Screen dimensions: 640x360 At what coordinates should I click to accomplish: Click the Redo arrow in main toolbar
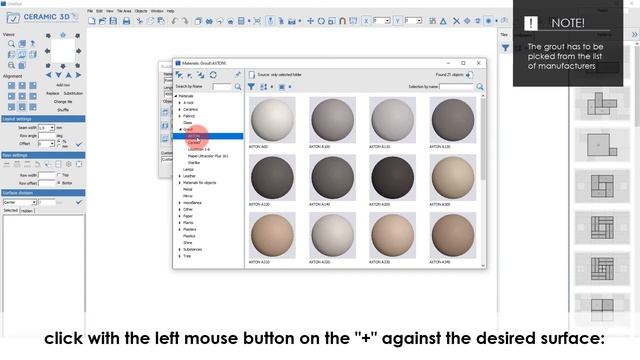click(x=184, y=21)
